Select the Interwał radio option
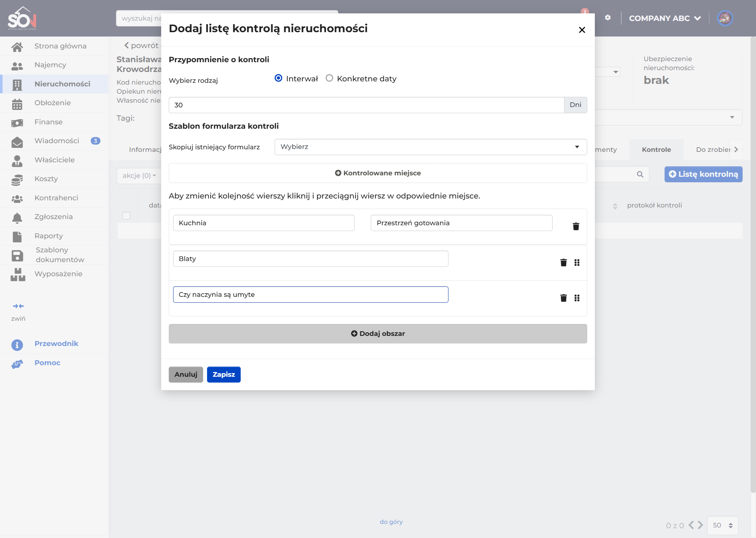The width and height of the screenshot is (756, 538). pyautogui.click(x=278, y=78)
